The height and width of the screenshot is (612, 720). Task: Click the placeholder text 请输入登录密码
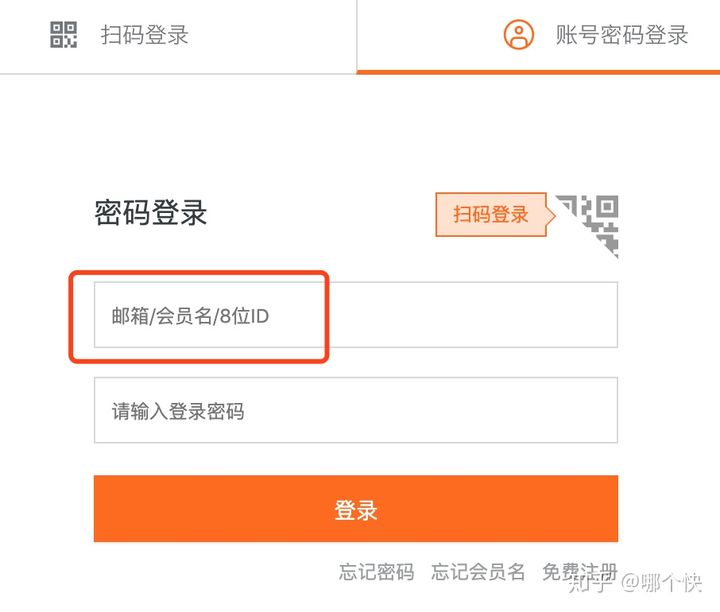[178, 411]
